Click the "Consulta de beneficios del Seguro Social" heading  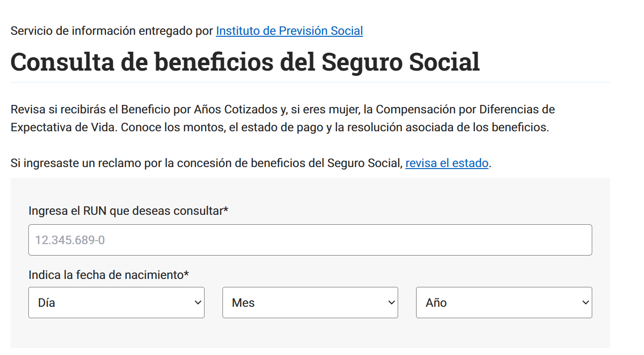245,62
